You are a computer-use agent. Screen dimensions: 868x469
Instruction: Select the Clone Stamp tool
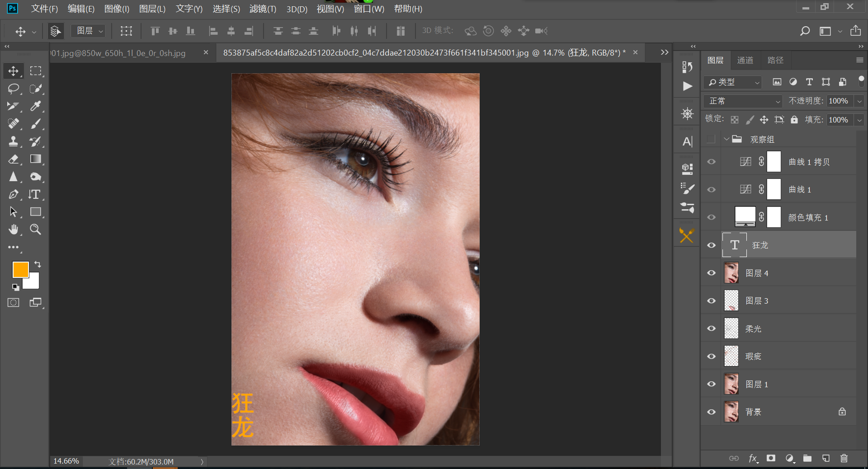[14, 141]
